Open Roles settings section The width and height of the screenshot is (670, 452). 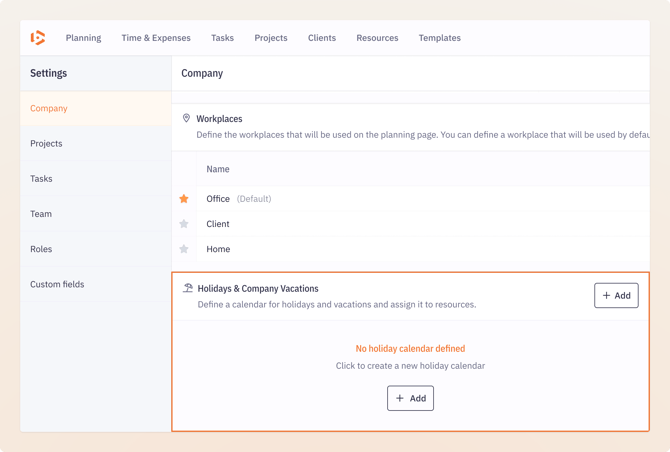click(x=41, y=249)
